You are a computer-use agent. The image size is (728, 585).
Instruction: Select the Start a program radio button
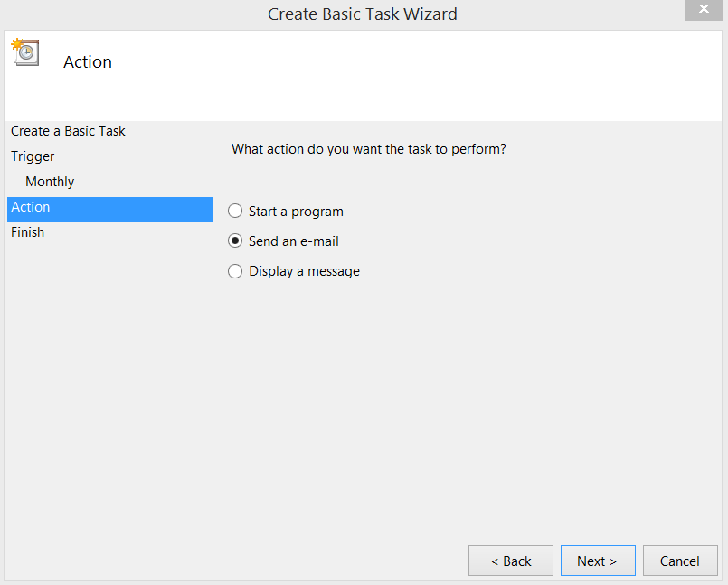pos(235,212)
